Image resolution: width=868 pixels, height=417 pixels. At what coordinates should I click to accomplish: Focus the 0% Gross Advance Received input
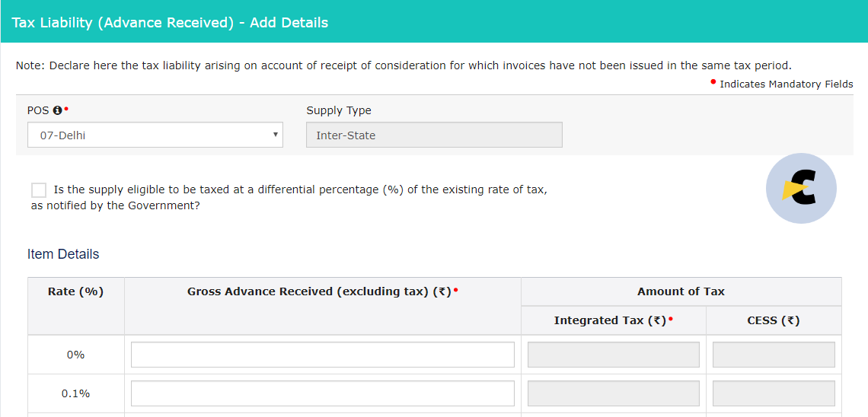323,355
